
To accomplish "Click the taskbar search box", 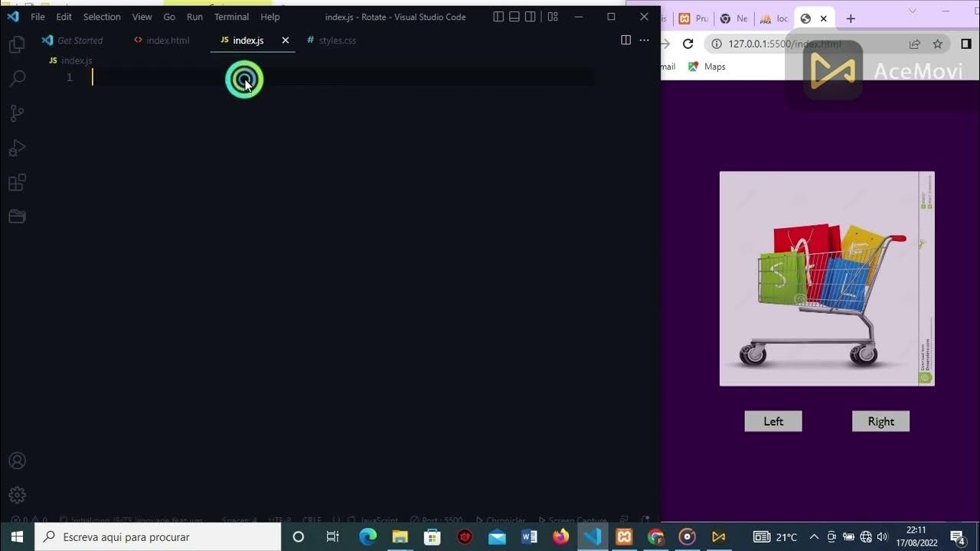I will (158, 536).
